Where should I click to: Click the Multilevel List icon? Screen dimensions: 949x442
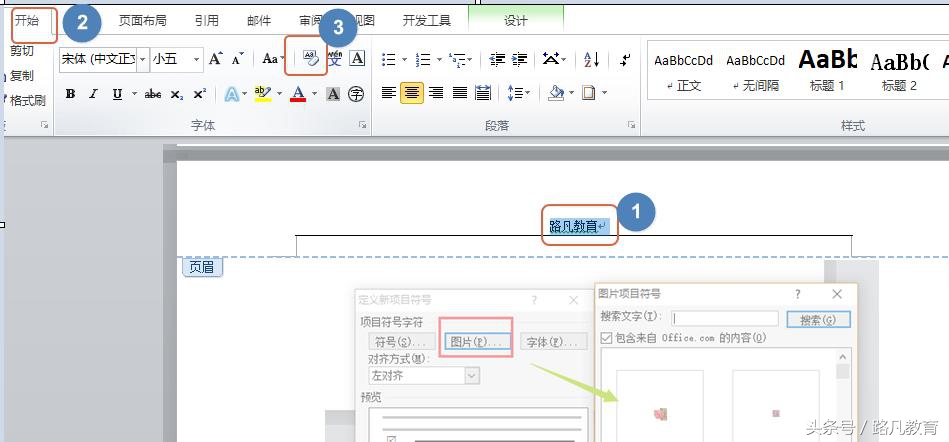[x=456, y=59]
